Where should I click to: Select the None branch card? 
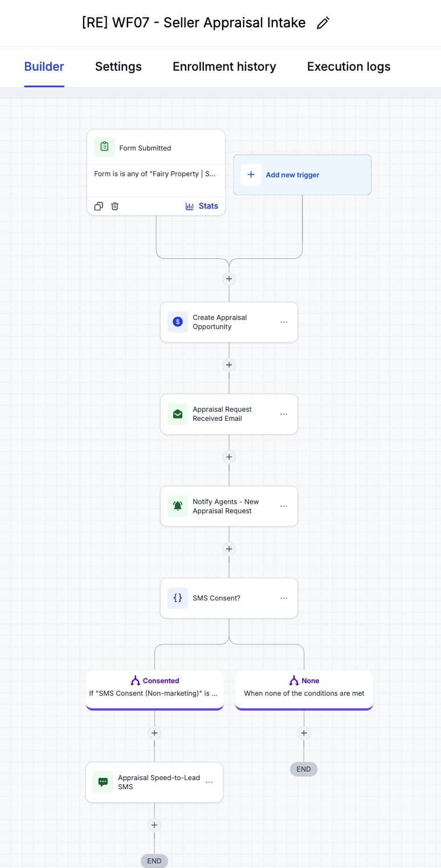[x=304, y=689]
